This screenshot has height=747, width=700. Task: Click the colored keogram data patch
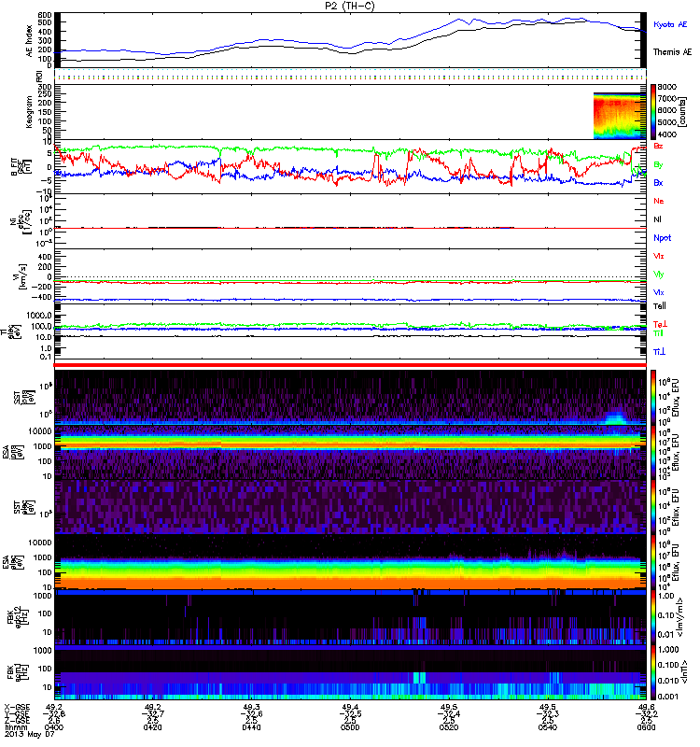(617, 116)
